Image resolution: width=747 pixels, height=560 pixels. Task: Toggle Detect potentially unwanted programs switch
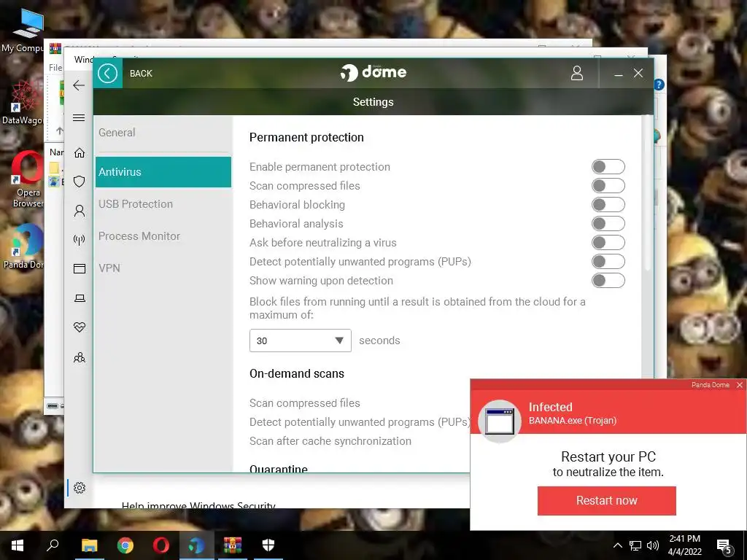[608, 262]
